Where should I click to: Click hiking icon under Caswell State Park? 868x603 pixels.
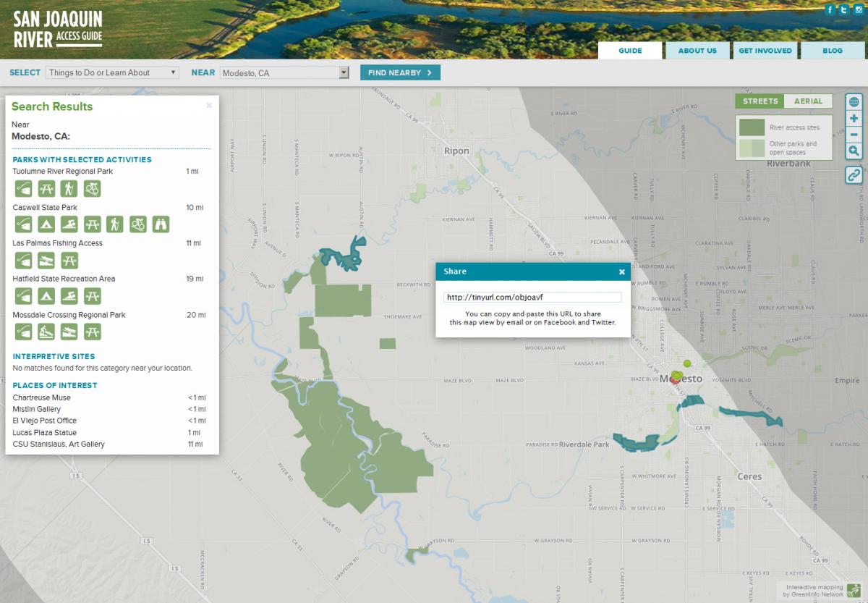(x=115, y=224)
